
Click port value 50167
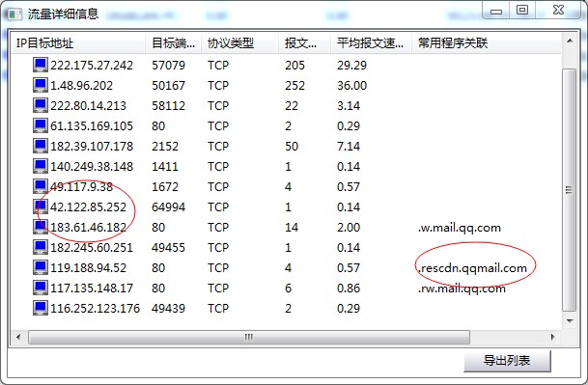coord(168,86)
